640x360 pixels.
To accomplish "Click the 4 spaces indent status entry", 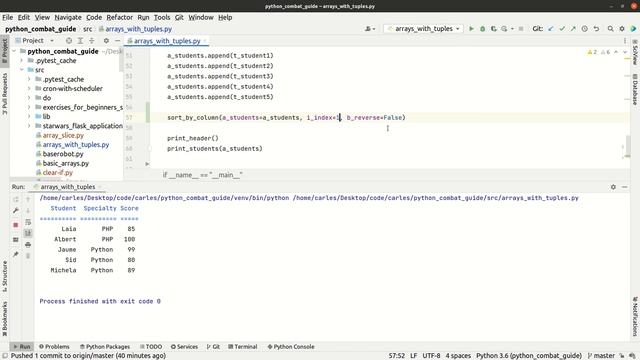I will click(458, 356).
